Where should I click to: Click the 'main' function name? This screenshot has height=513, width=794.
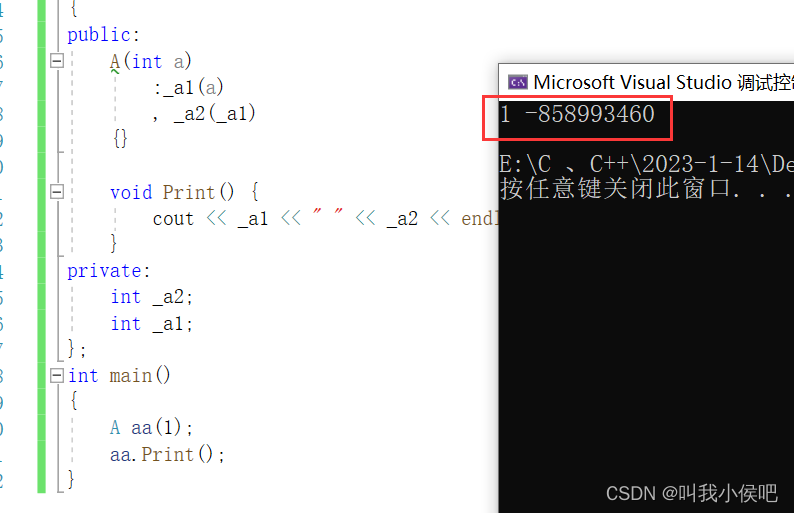coord(131,376)
